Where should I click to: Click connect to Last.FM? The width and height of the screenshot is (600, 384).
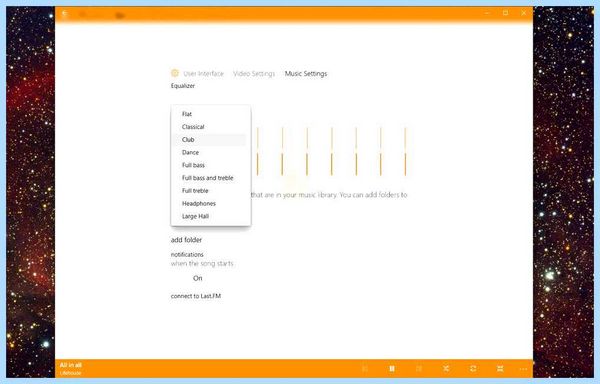click(196, 296)
